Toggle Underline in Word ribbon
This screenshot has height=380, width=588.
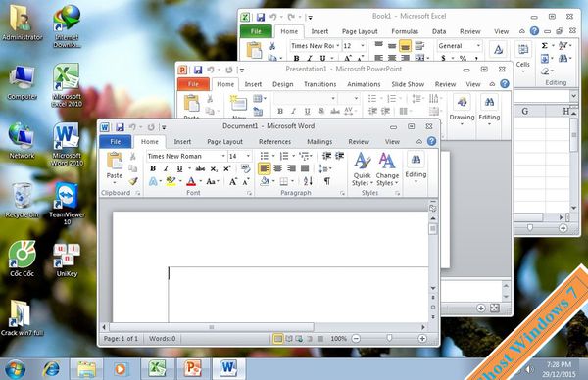(x=180, y=168)
